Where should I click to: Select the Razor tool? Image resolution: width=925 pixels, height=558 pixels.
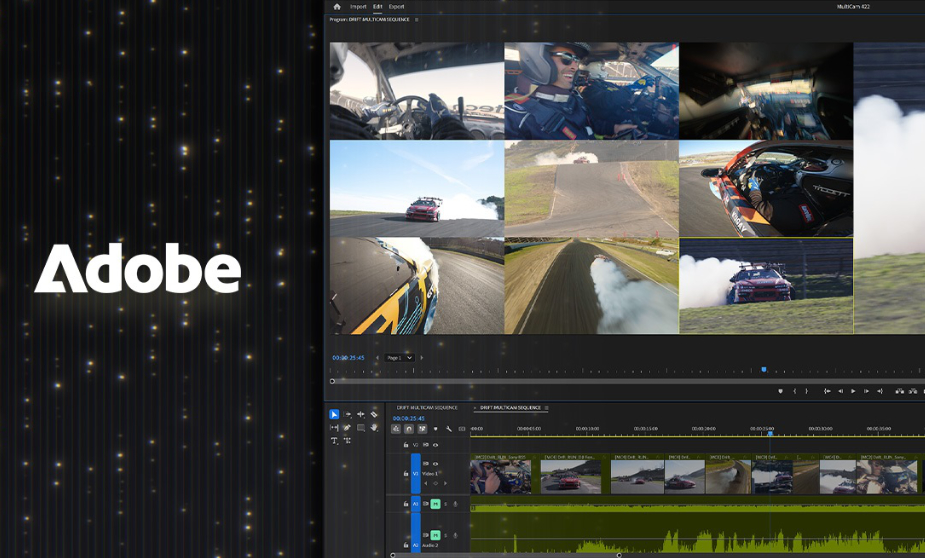click(x=374, y=414)
